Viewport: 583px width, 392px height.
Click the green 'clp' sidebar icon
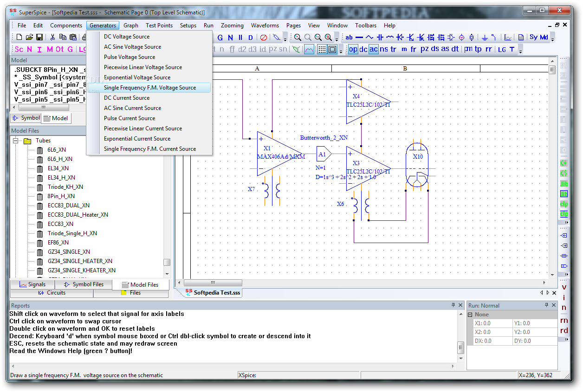[x=564, y=204]
